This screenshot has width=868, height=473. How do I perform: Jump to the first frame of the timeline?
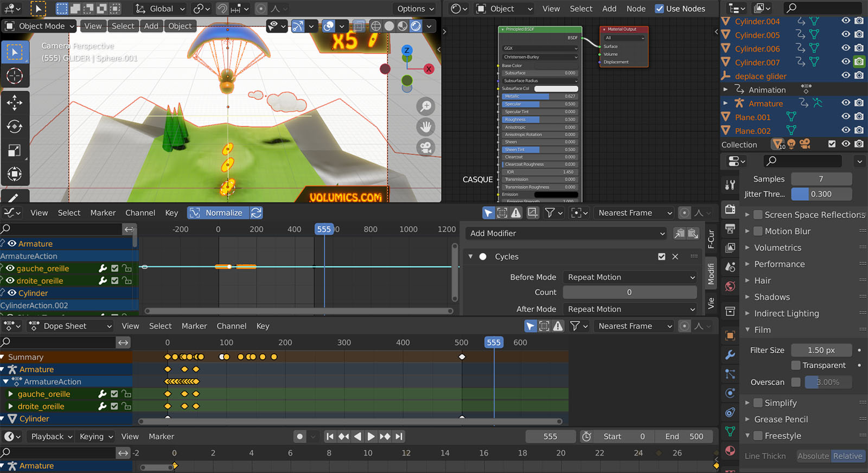pos(330,437)
